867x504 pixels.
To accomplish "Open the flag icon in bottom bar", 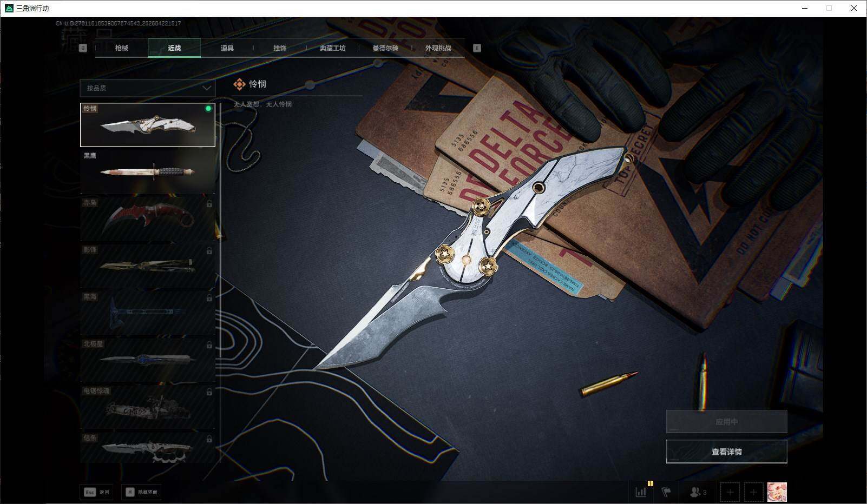I will tap(667, 492).
